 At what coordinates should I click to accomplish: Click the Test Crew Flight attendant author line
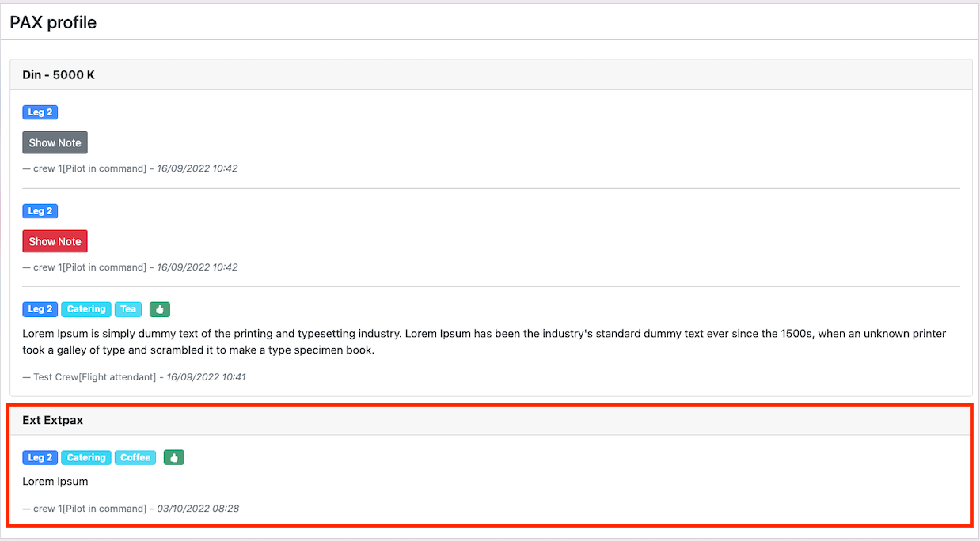point(94,377)
